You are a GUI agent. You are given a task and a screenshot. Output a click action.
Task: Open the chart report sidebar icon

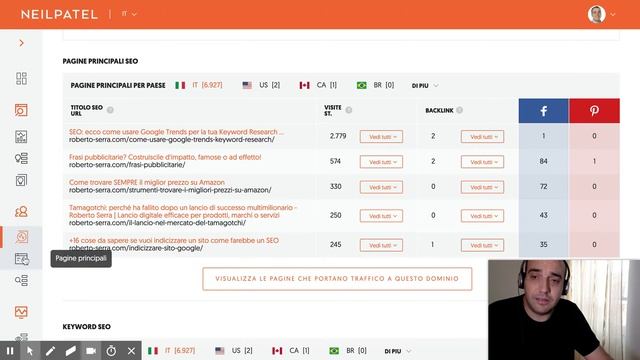pyautogui.click(x=21, y=136)
